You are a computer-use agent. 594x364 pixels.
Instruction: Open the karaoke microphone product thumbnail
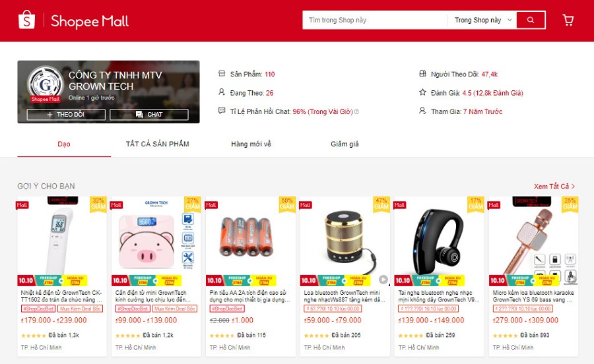coord(533,241)
